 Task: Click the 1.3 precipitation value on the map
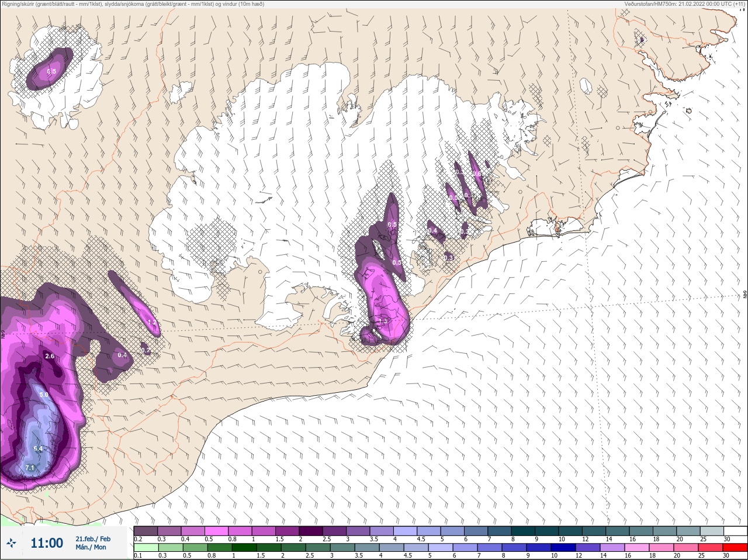click(383, 321)
